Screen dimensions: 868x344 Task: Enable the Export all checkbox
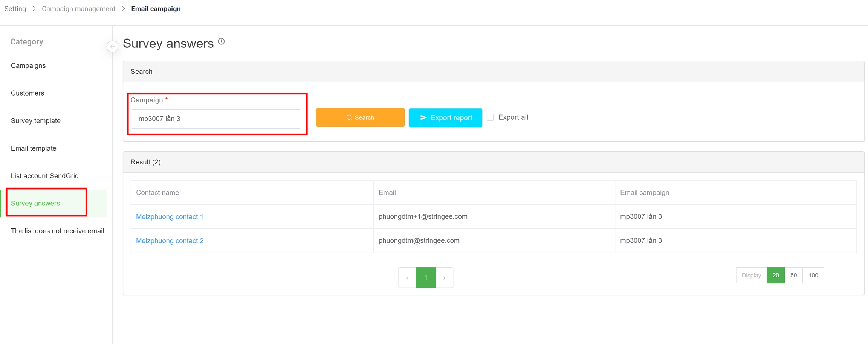click(x=490, y=117)
